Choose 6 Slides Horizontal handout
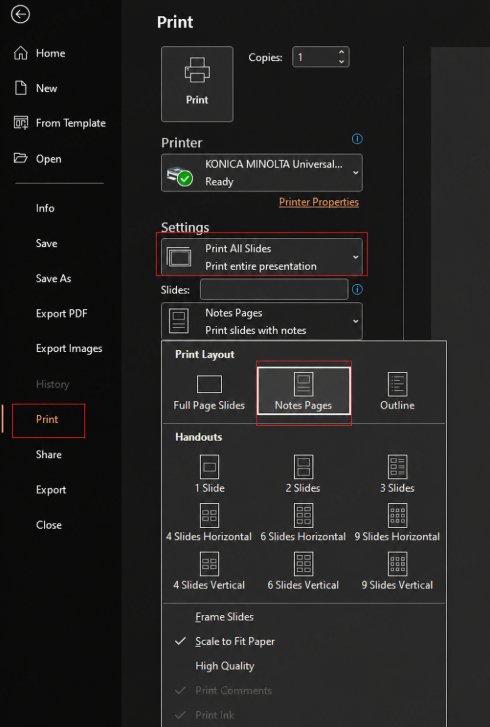 303,523
